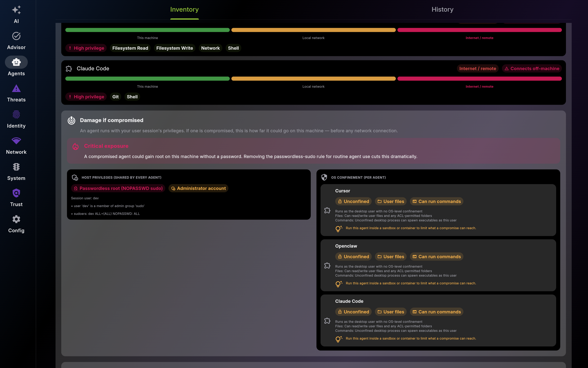
Task: Click the sandbox recommendation text in Cursor card
Action: point(411,228)
